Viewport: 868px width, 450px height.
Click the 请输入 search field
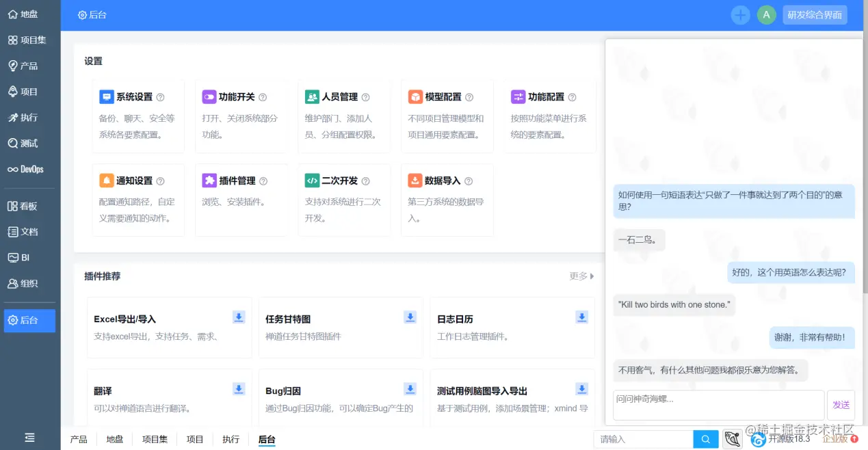pos(644,439)
